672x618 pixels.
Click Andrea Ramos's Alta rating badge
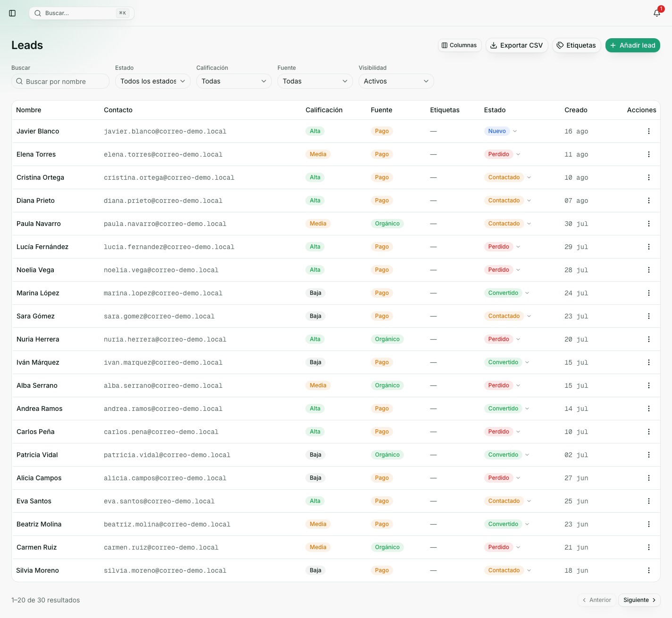pyautogui.click(x=315, y=409)
